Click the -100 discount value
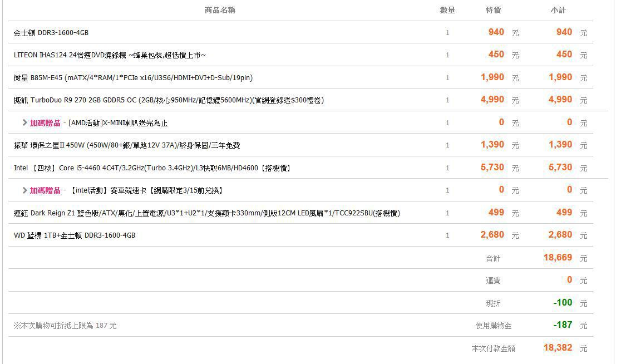621x364 pixels. point(563,303)
